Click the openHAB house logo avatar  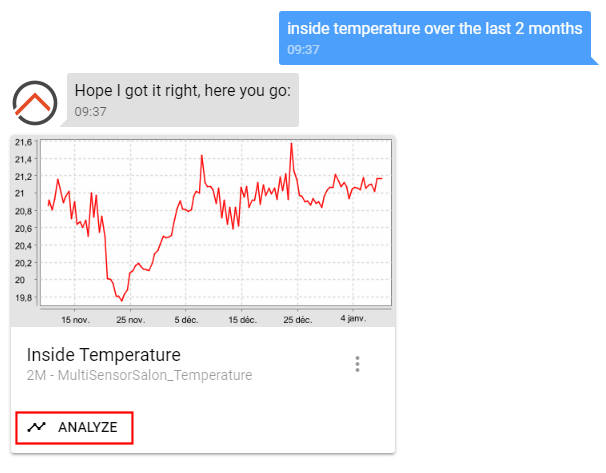tap(35, 99)
